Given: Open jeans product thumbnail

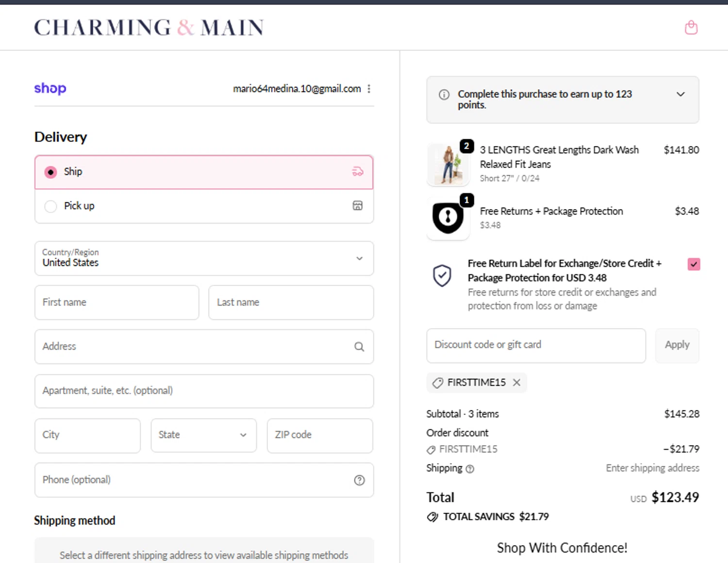Looking at the screenshot, I should [x=448, y=165].
